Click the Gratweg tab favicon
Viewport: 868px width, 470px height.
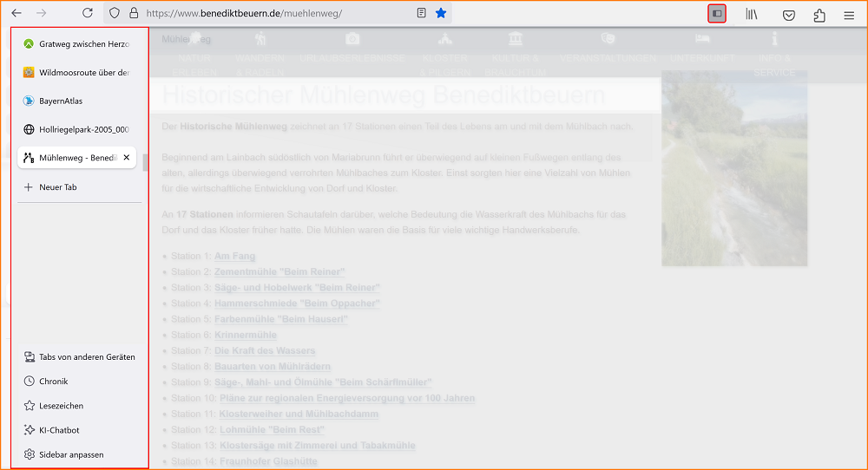29,43
